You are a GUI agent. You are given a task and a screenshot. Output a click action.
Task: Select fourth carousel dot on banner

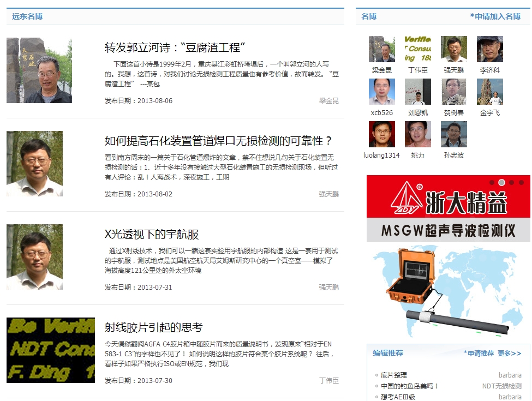tap(521, 183)
